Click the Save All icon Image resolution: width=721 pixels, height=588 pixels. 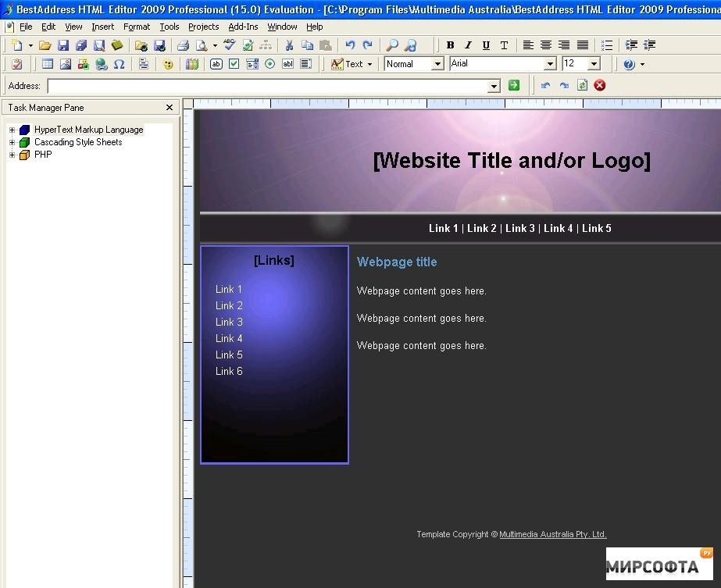tap(81, 45)
